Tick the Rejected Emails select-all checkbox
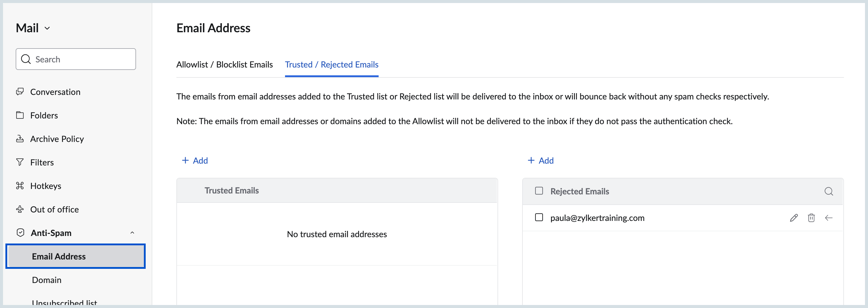The width and height of the screenshot is (868, 308). point(539,191)
